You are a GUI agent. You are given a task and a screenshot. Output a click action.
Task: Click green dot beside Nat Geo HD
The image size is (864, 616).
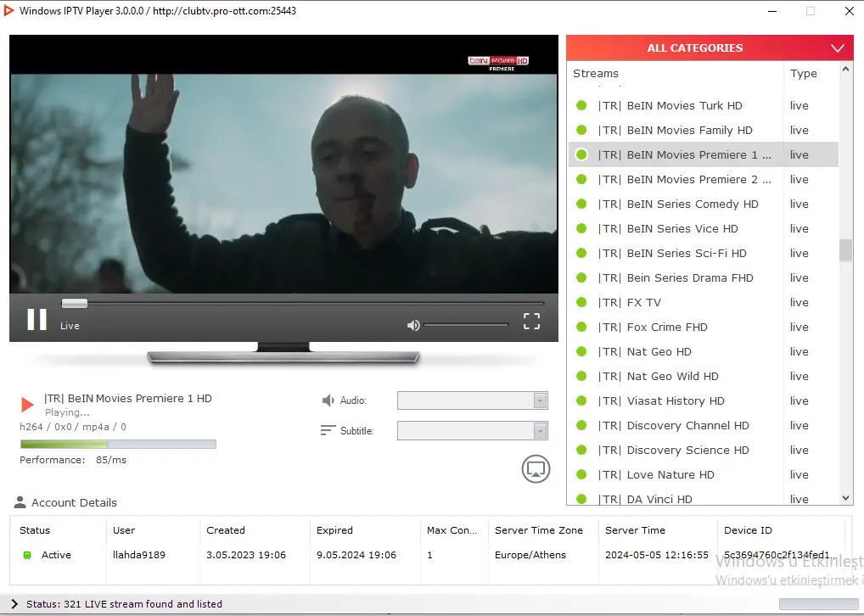pyautogui.click(x=581, y=351)
